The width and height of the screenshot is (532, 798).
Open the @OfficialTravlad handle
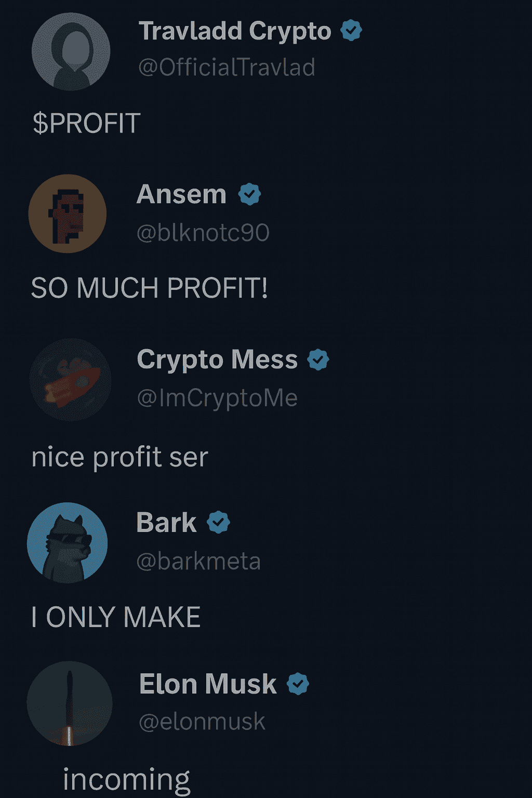(227, 68)
